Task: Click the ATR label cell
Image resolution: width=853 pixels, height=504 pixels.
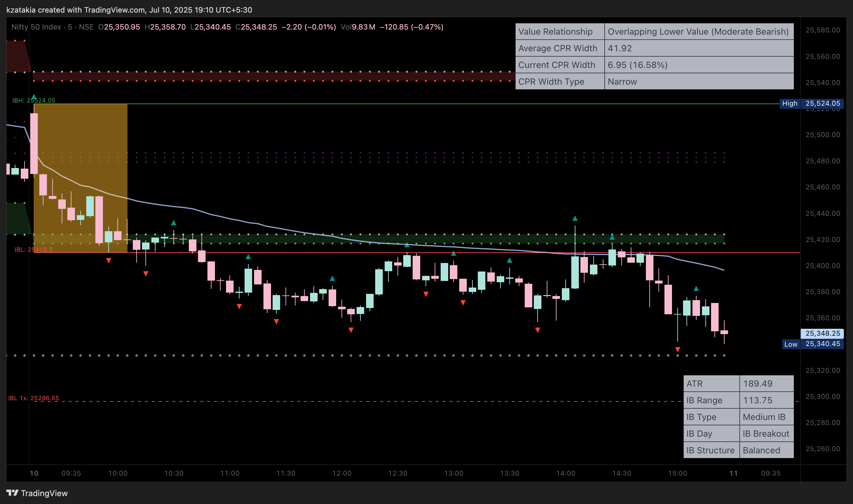Action: click(x=711, y=384)
